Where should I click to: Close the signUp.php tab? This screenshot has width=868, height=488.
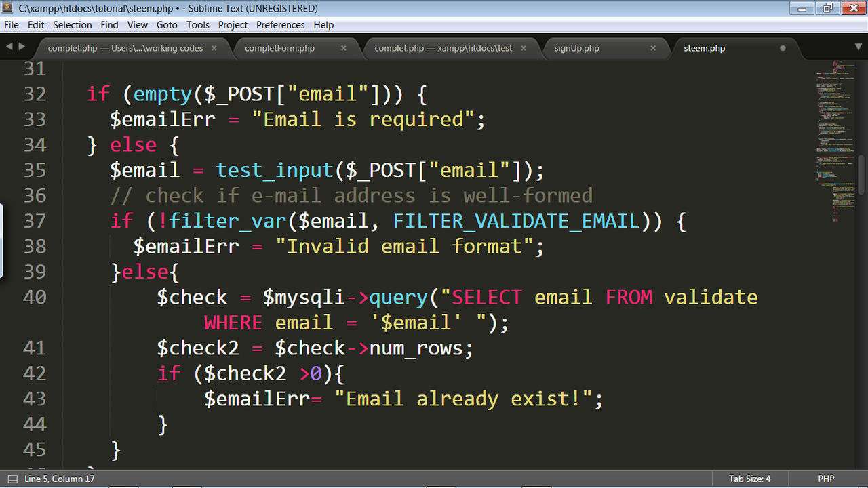pos(653,48)
